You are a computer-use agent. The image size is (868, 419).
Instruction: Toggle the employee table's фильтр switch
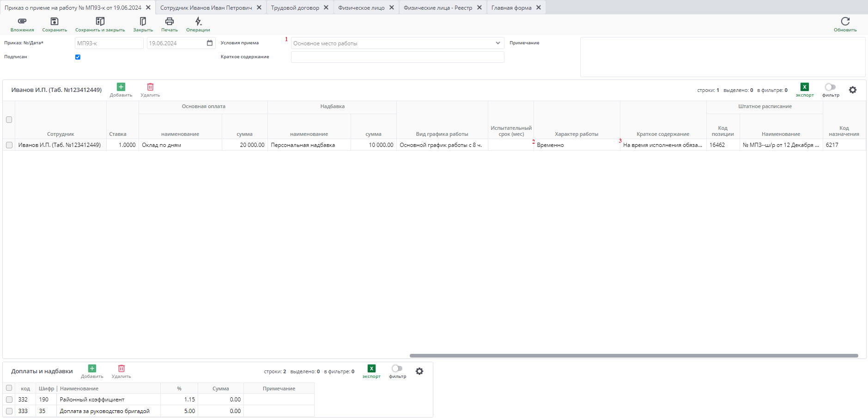(x=830, y=87)
